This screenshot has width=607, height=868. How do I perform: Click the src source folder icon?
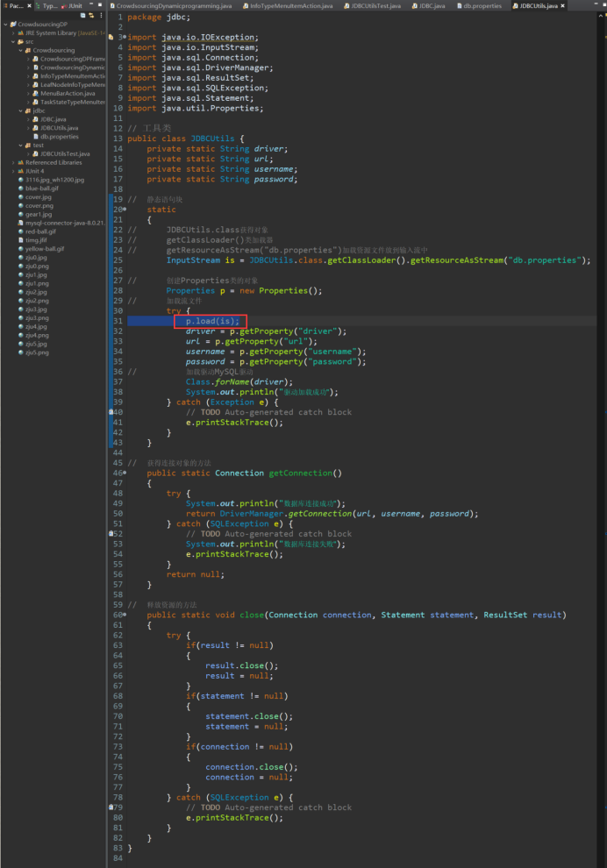tap(21, 41)
